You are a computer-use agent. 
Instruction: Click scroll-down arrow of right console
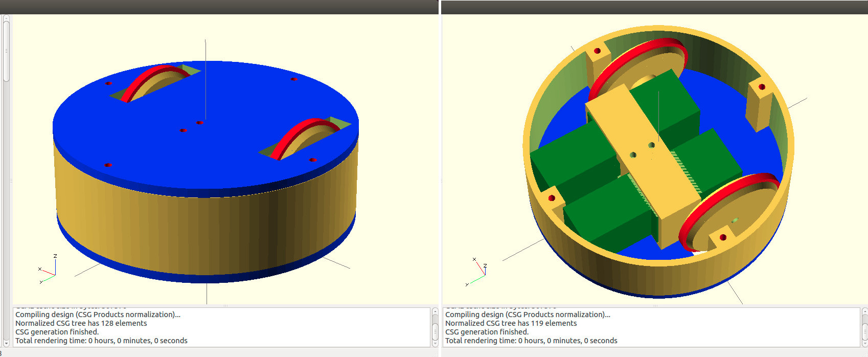click(864, 343)
